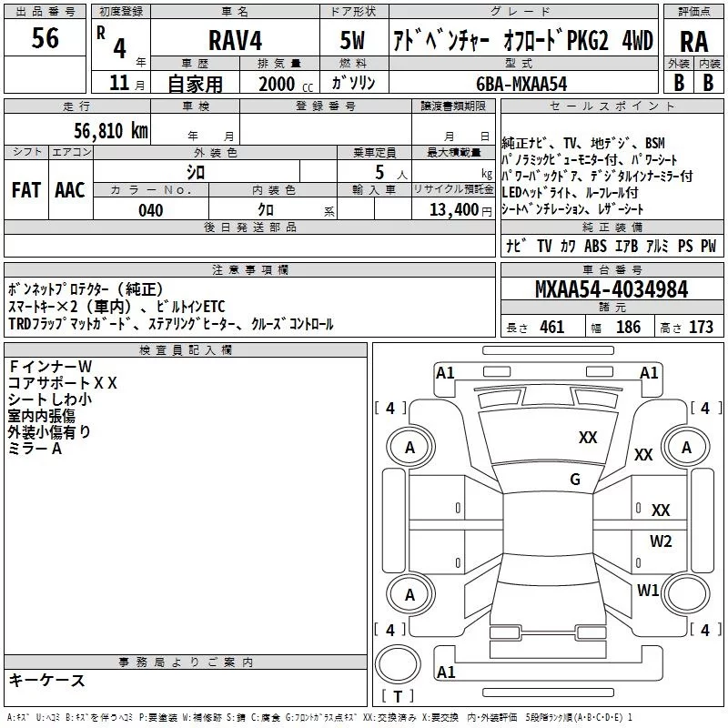Click inspector note "外装小傷有り"
This screenshot has height=728, width=728.
point(49,431)
